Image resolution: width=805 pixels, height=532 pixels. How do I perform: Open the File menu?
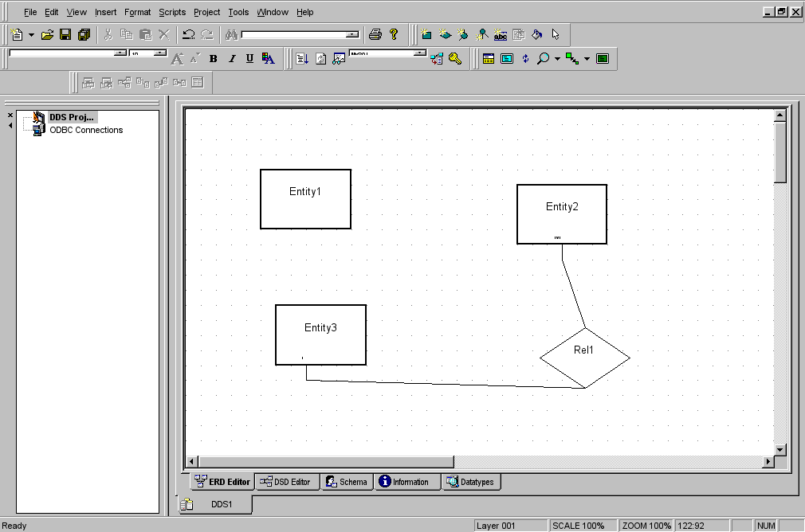tap(30, 12)
